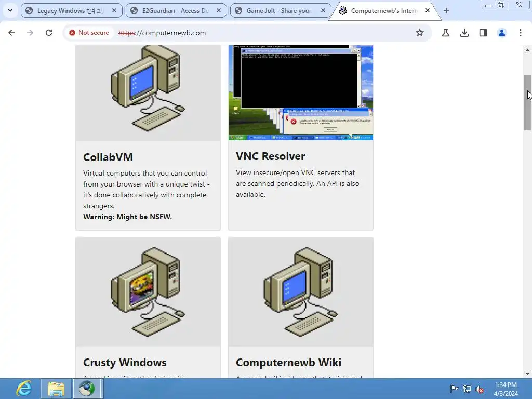This screenshot has height=399, width=532.
Task: Open the tab search dropdown arrow
Action: tap(10, 10)
